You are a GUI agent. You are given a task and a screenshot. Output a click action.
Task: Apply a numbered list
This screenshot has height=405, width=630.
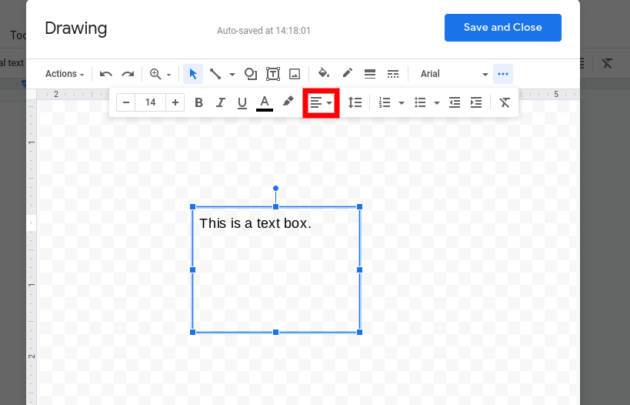(385, 103)
